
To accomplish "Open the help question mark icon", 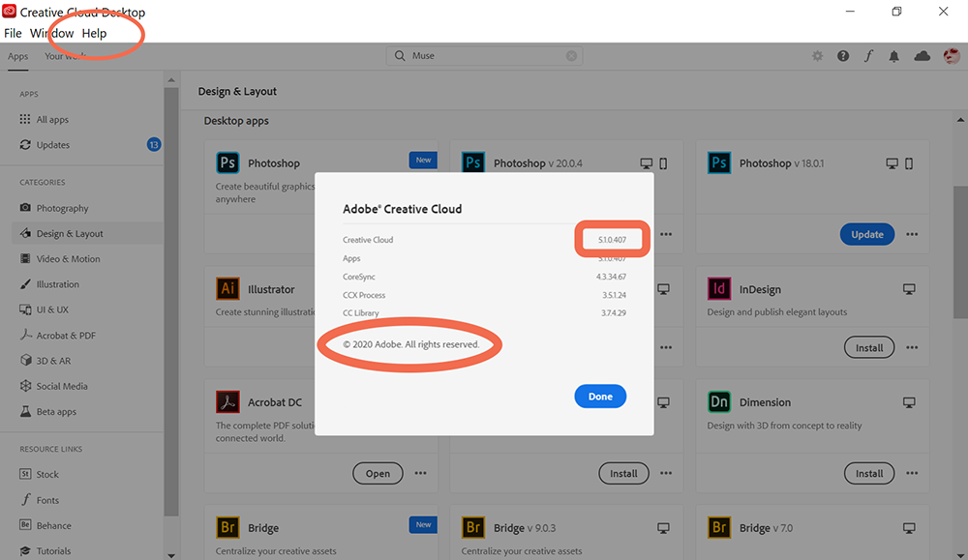I will click(842, 55).
